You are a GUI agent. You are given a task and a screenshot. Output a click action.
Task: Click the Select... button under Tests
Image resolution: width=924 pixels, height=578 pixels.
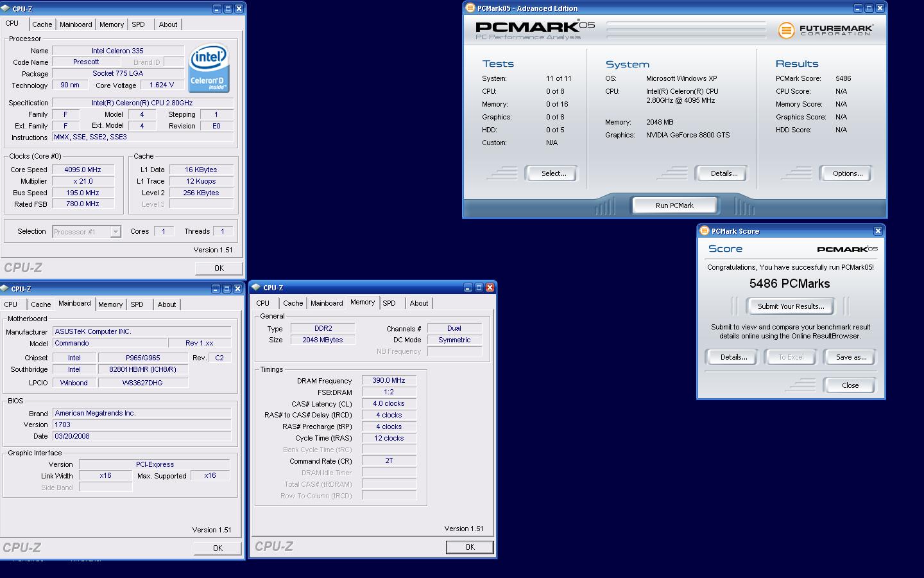coord(553,173)
